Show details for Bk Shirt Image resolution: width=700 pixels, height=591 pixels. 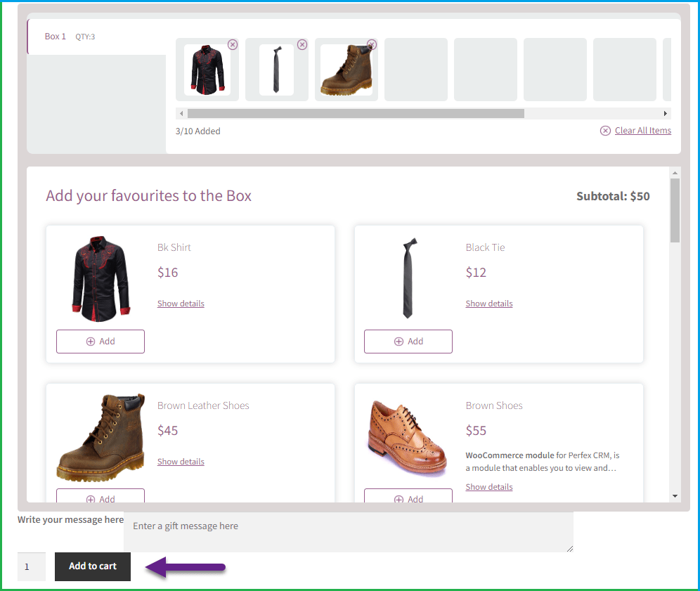pos(181,303)
